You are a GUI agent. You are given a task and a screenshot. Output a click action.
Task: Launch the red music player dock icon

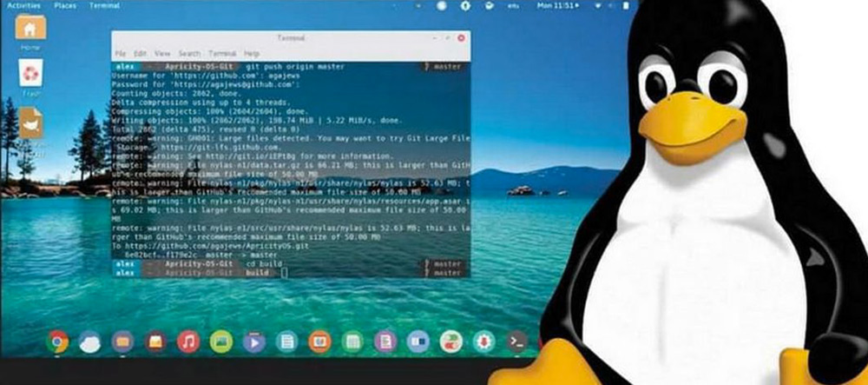tap(188, 342)
